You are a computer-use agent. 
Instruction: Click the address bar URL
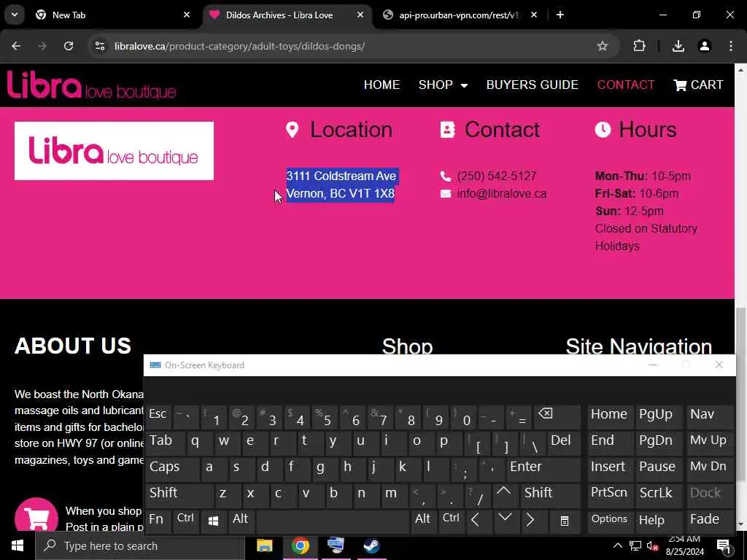click(239, 46)
